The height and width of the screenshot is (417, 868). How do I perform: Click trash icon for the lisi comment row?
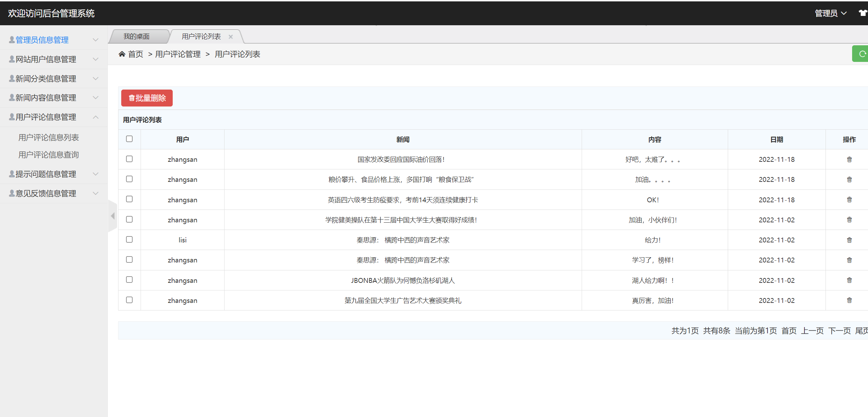(x=849, y=240)
